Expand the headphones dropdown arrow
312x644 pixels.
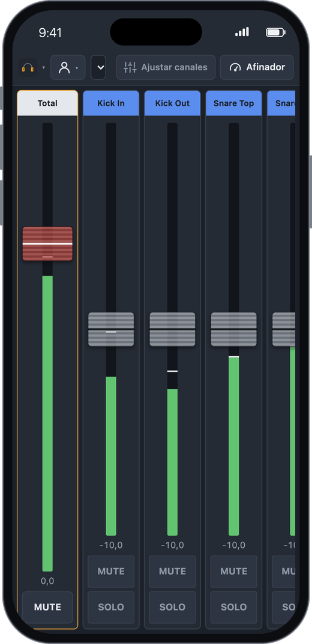point(43,67)
